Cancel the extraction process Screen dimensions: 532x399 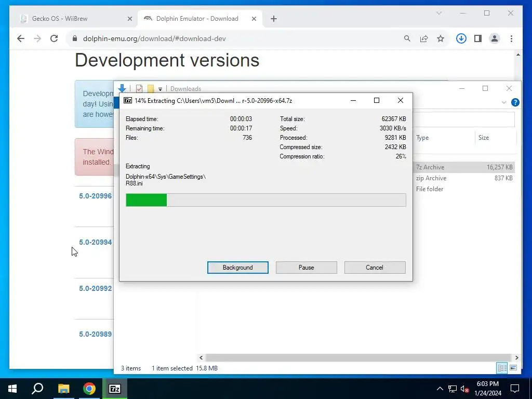click(x=375, y=268)
